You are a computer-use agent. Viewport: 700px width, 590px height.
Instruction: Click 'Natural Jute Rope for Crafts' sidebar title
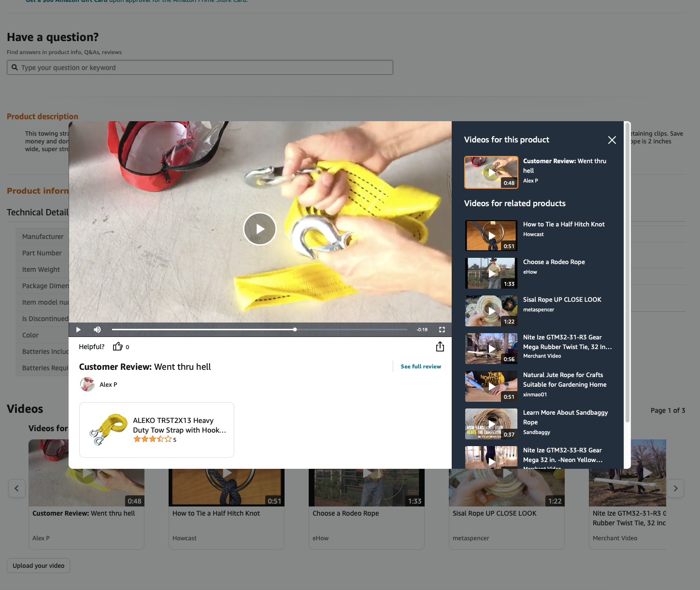(565, 380)
